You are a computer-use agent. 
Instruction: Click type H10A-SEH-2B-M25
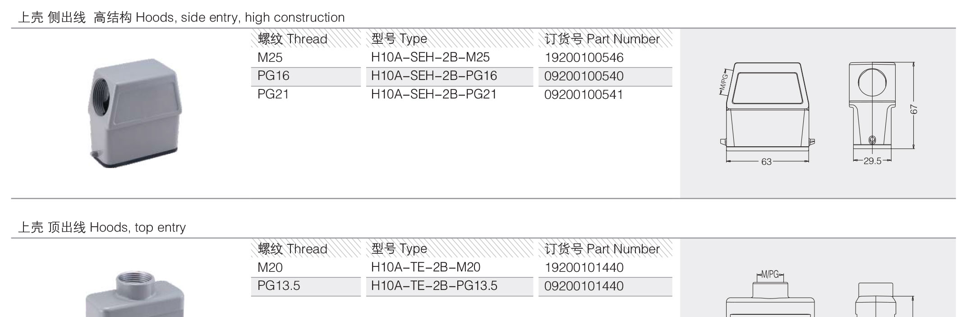[x=430, y=57]
